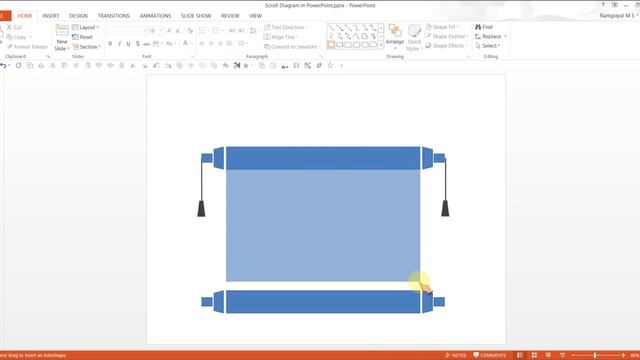Click the star icon in quick toolbar
Viewport: 640px width, 360px height.
[x=330, y=65]
